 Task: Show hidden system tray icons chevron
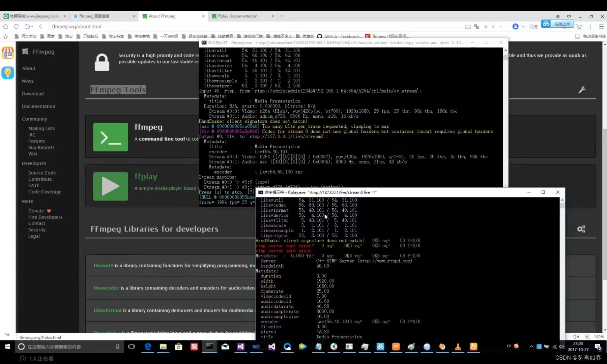click(x=531, y=346)
